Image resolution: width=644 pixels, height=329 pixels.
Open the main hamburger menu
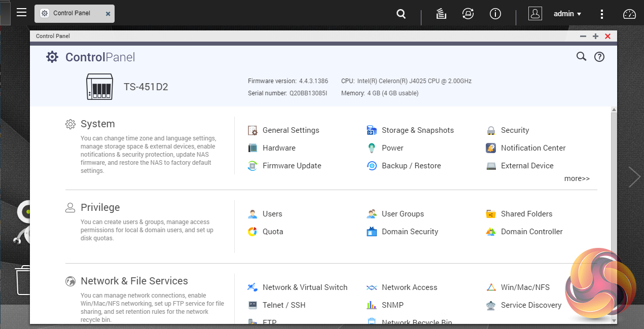click(x=21, y=13)
